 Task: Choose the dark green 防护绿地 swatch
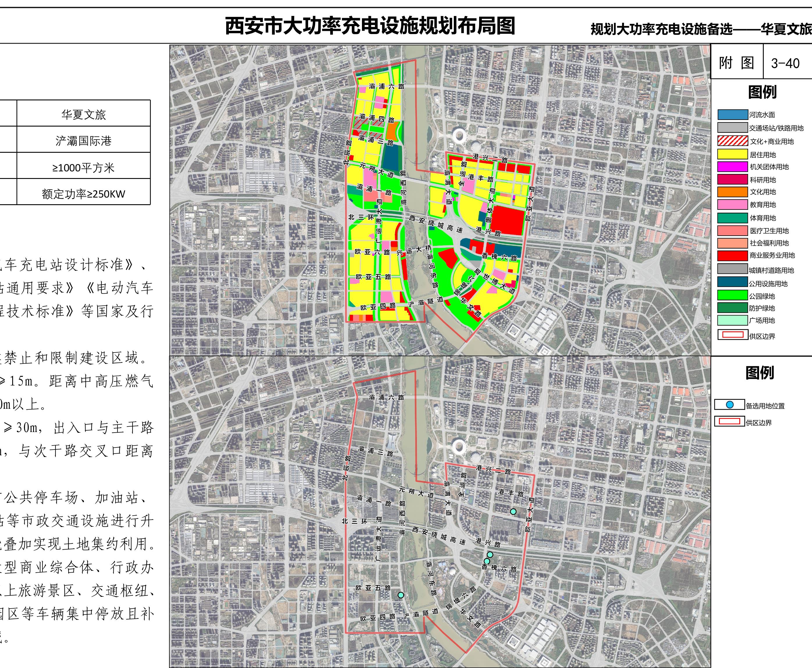732,308
